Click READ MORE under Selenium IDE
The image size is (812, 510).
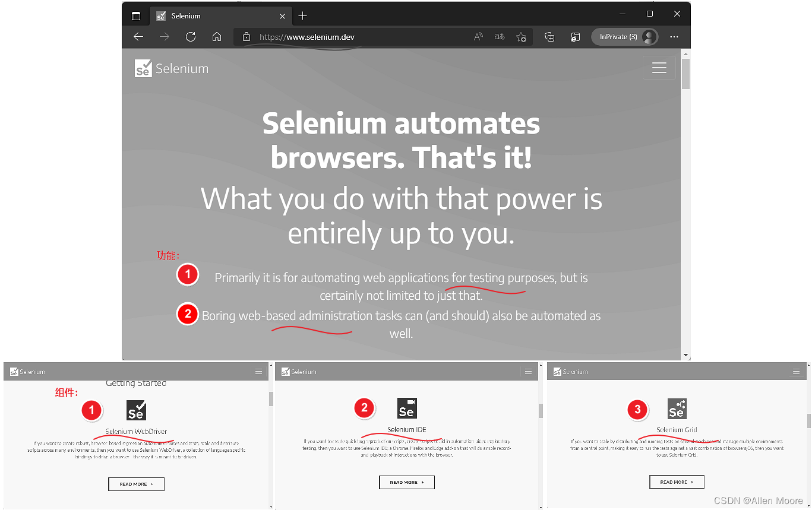click(407, 482)
